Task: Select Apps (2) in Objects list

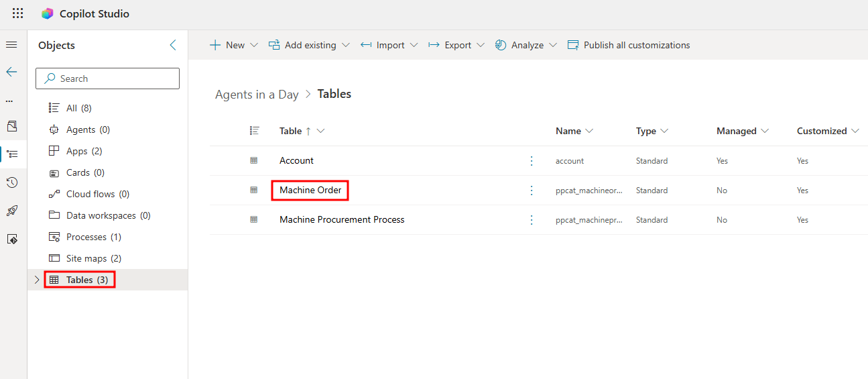Action: [84, 151]
